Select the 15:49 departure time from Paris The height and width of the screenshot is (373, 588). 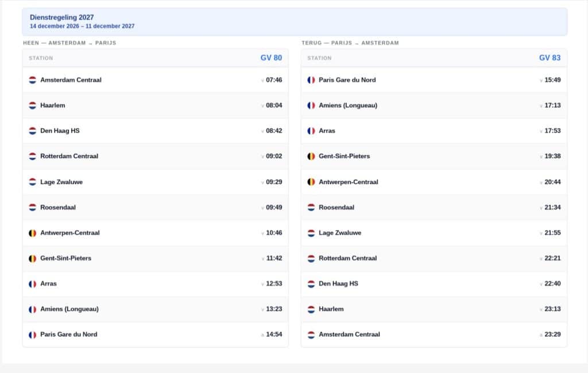tap(552, 80)
